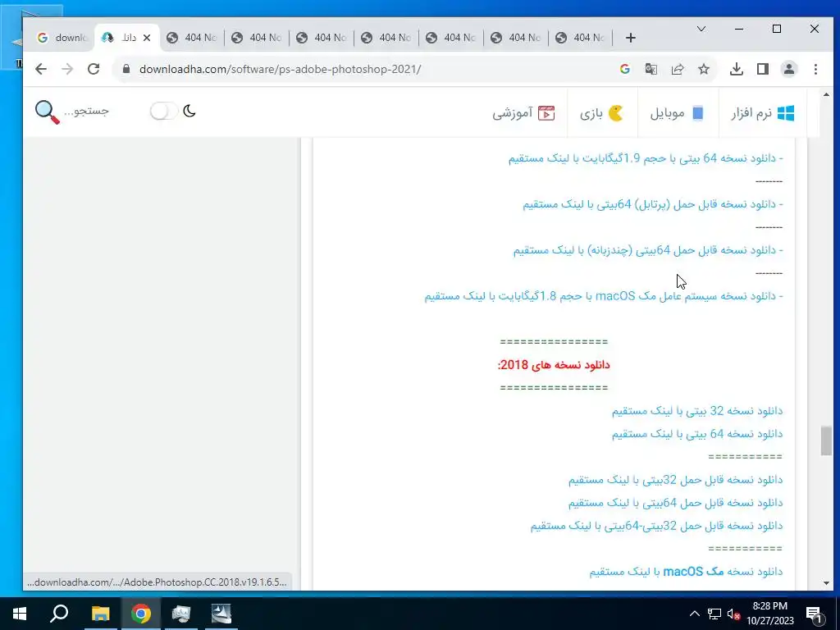The image size is (840, 630).
Task: Click 64-bit 1.9 gigabyte direct download link
Action: click(646, 158)
